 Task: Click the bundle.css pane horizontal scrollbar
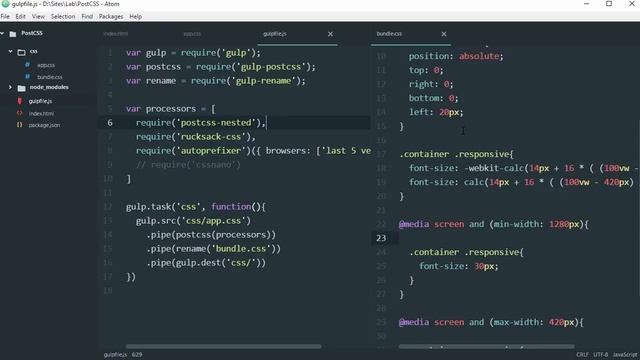(x=487, y=347)
